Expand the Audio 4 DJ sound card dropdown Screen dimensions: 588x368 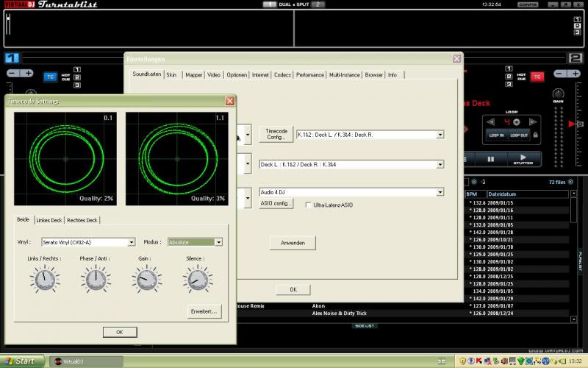point(440,192)
